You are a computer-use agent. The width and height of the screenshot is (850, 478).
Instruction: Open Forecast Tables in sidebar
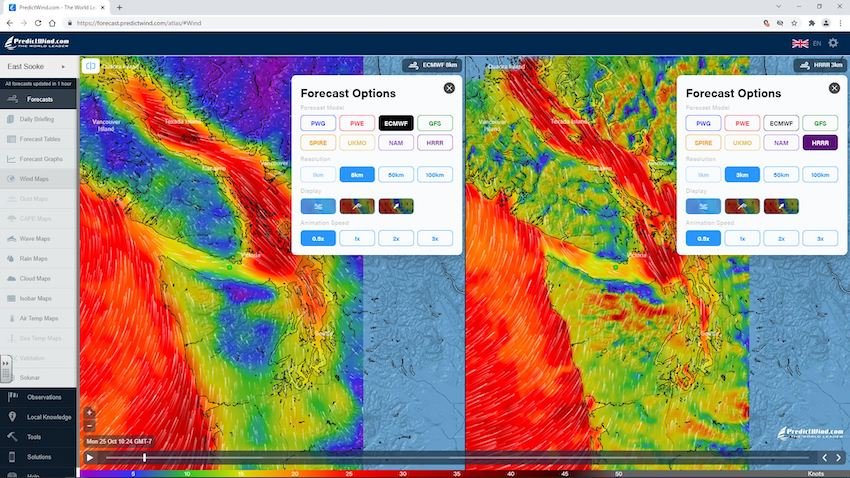[x=38, y=139]
